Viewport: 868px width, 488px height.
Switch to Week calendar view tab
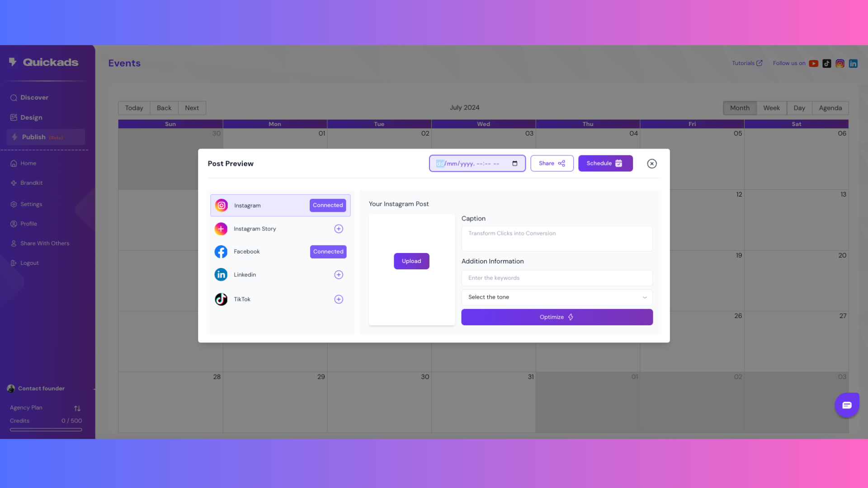771,108
